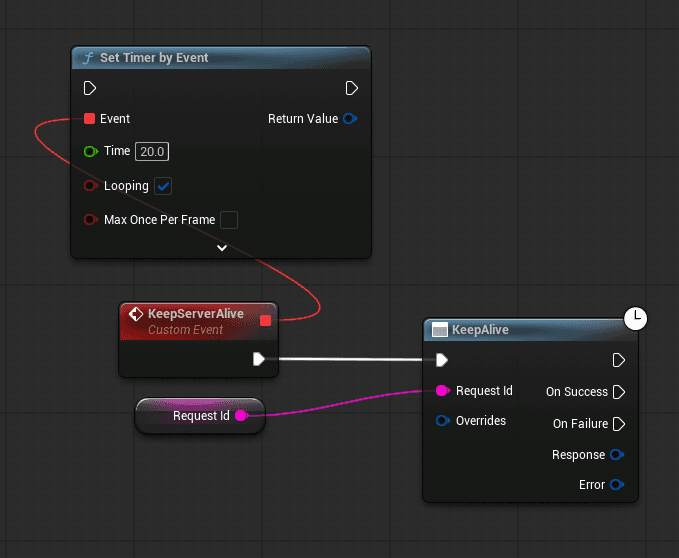Click the Max Once Per Frame input pin

click(x=91, y=219)
